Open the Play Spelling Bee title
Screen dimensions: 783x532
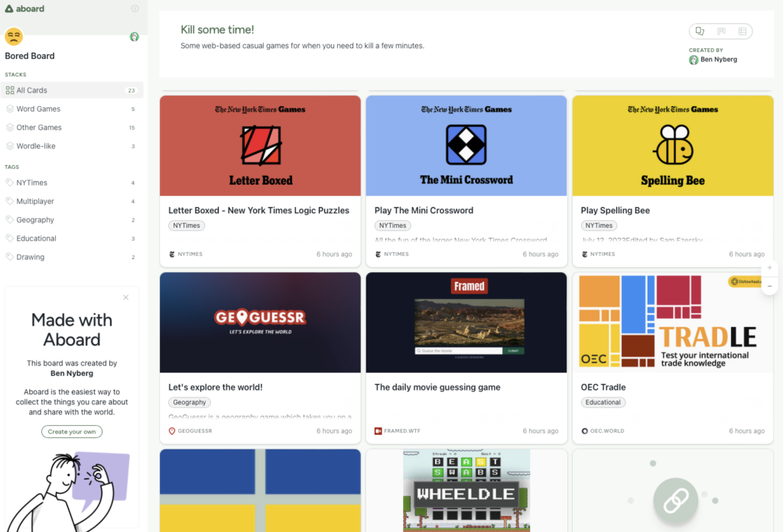(x=616, y=211)
